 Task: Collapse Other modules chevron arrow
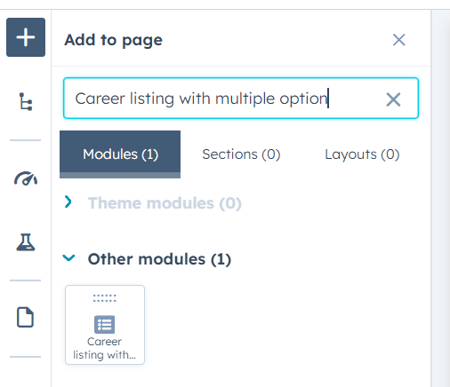tap(69, 258)
